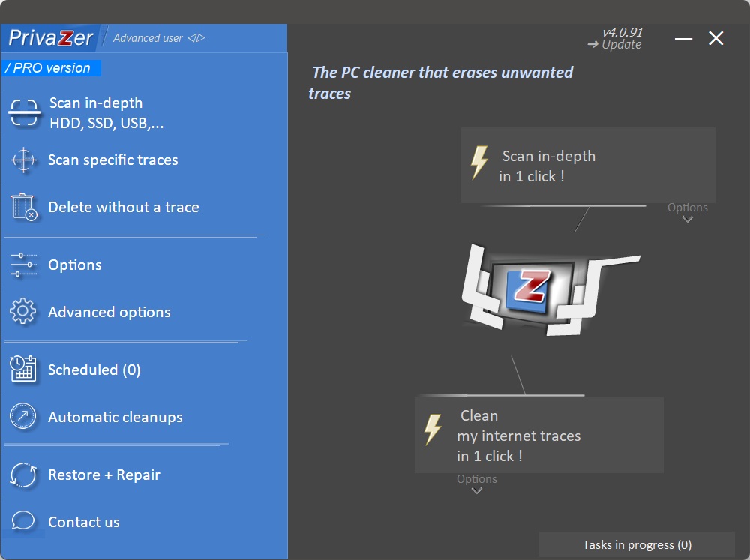Click the v4.0.91 Update link
Image resolution: width=750 pixels, height=560 pixels.
(615, 39)
